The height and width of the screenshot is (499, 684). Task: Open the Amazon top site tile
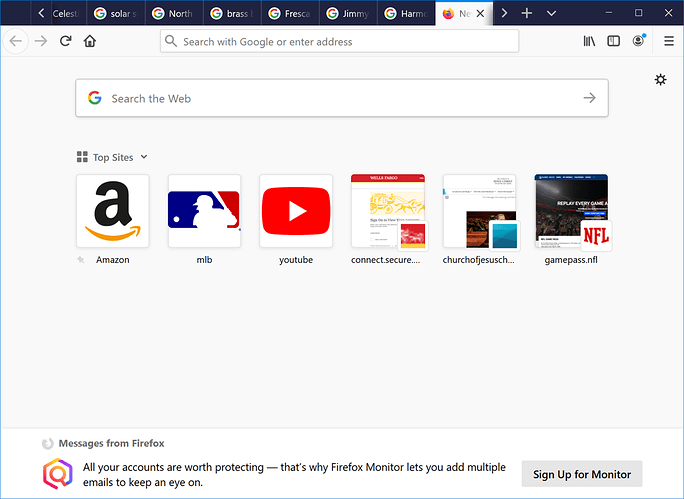113,211
